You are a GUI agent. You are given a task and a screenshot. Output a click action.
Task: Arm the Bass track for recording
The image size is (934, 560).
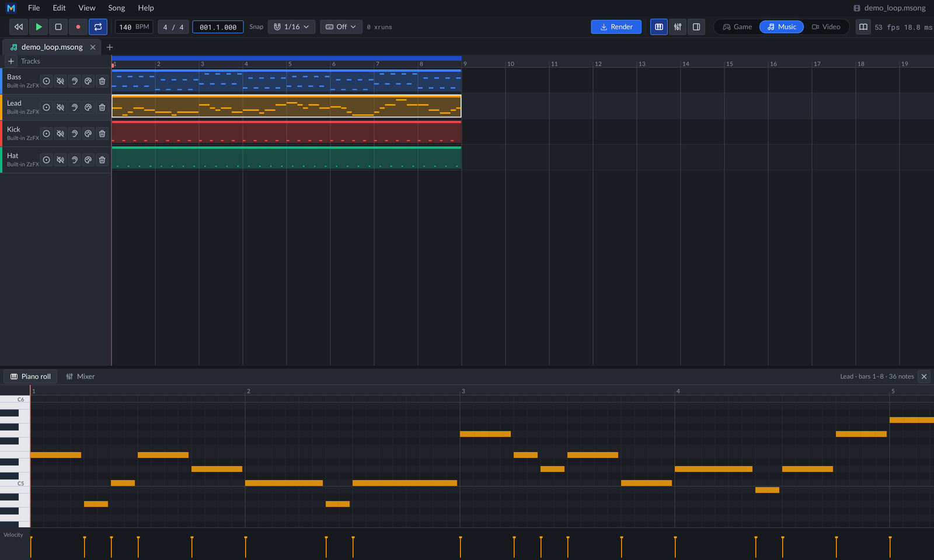pos(47,81)
